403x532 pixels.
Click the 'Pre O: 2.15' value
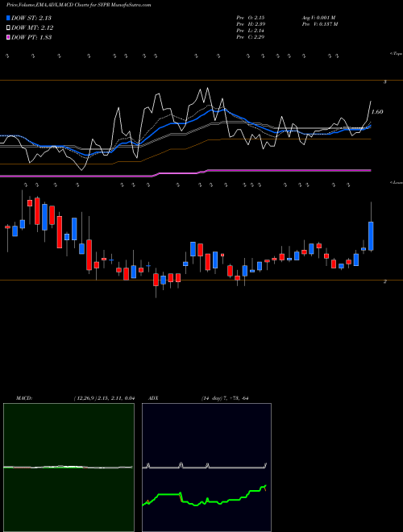pos(251,18)
